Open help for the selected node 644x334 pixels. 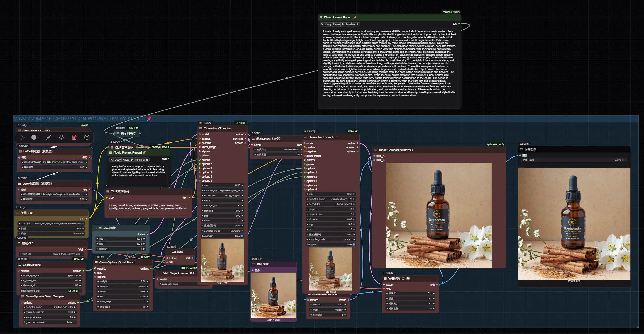point(87,137)
